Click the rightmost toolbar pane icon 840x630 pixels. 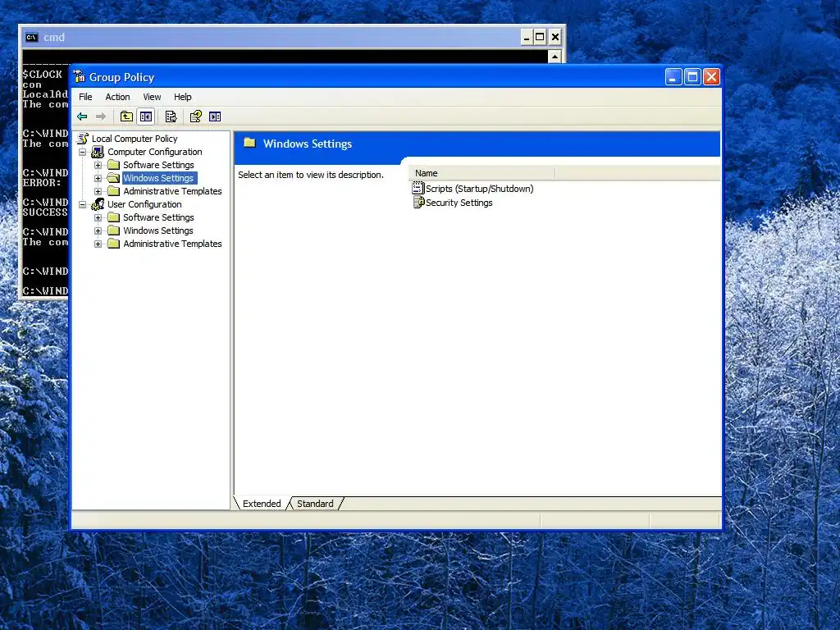point(215,116)
